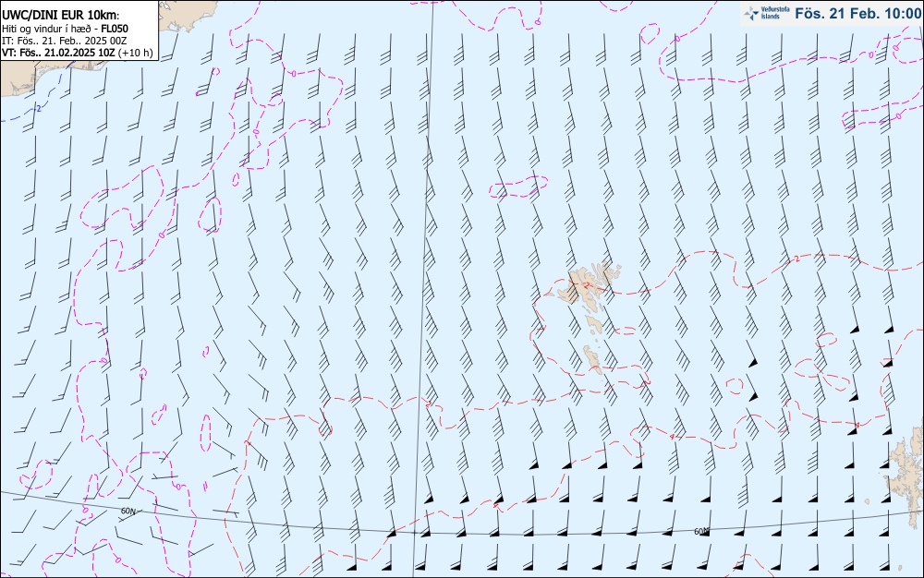Click the "60N" label near the western map edge

(x=128, y=511)
